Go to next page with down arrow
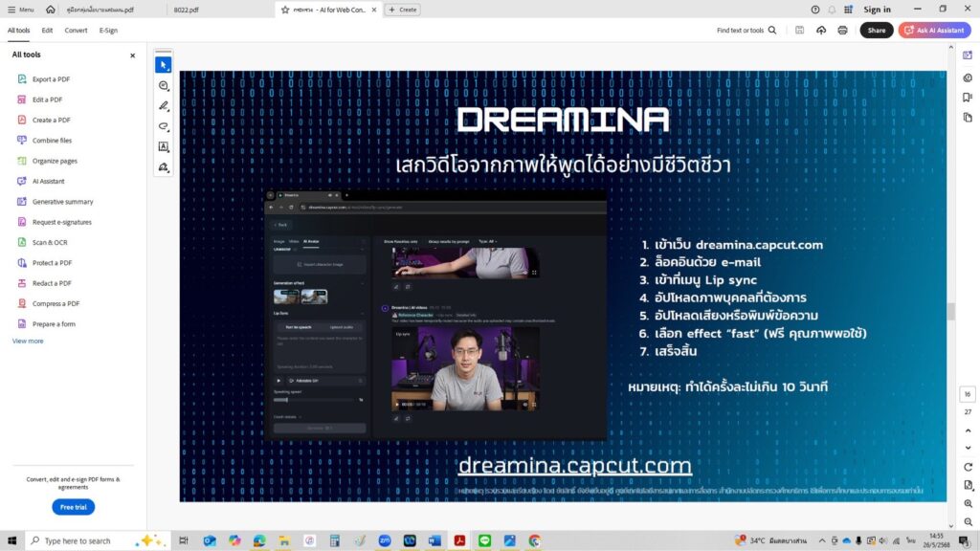Viewport: 980px width, 551px height. pos(969,448)
